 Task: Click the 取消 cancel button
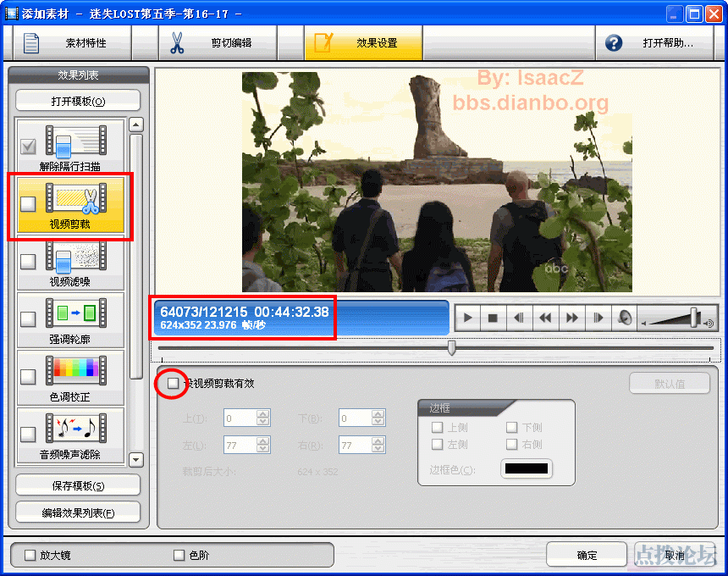click(x=674, y=555)
